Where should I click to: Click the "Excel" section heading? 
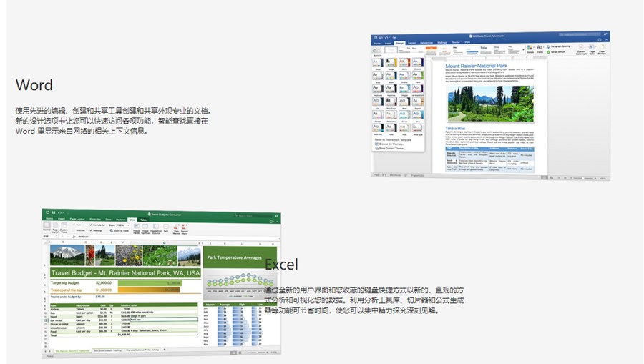click(x=281, y=265)
